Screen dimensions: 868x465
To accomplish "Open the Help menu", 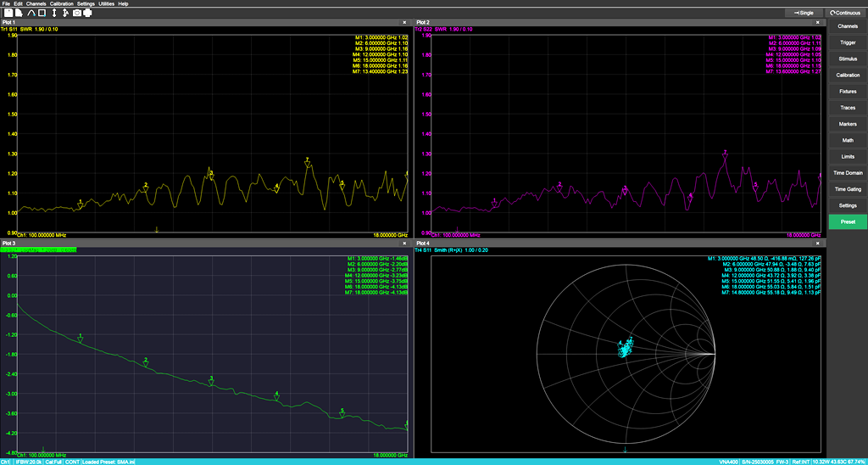I will coord(123,3).
